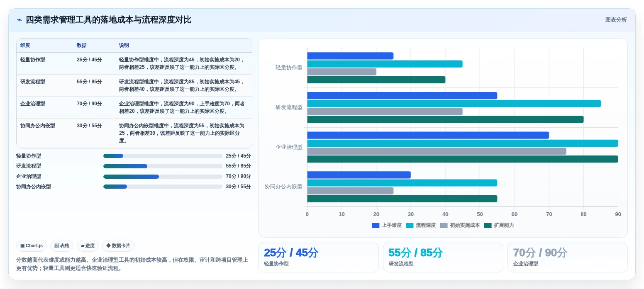Image resolution: width=644 pixels, height=289 pixels.
Task: Click 研发流程型 流程深度 cyan bar in chart
Action: click(x=454, y=104)
